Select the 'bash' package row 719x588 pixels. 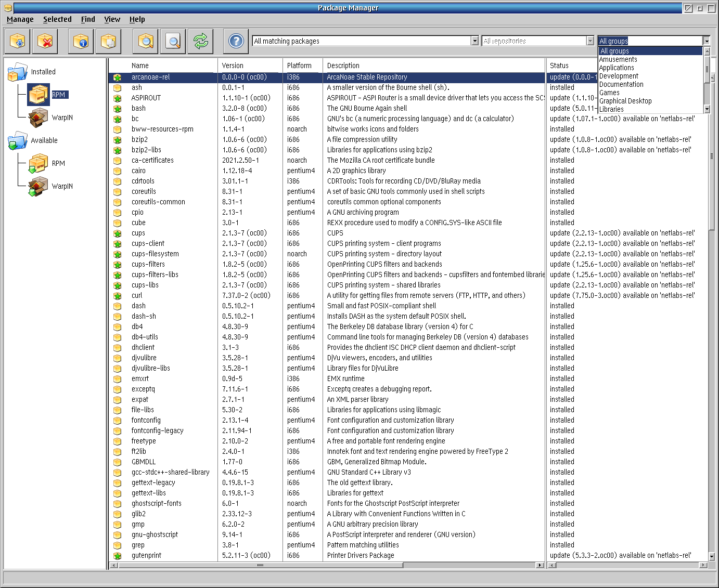pos(138,108)
